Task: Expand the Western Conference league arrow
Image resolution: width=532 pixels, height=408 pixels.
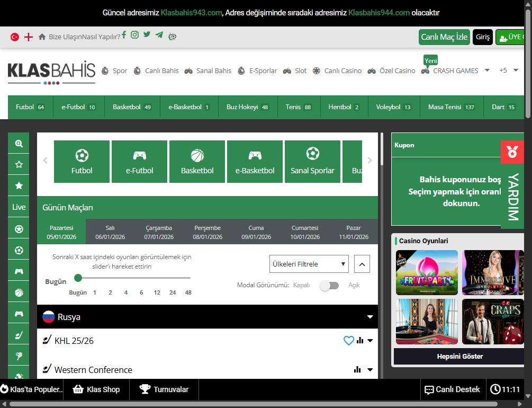Action: 370,370
